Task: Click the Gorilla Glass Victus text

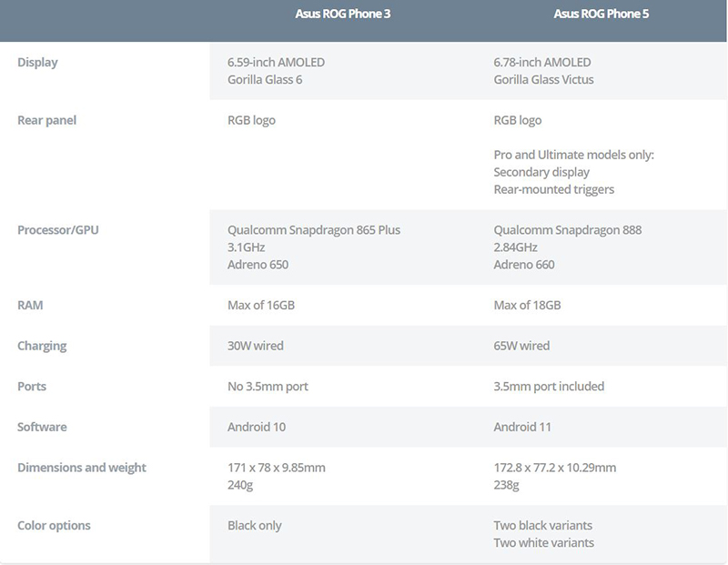Action: [543, 80]
